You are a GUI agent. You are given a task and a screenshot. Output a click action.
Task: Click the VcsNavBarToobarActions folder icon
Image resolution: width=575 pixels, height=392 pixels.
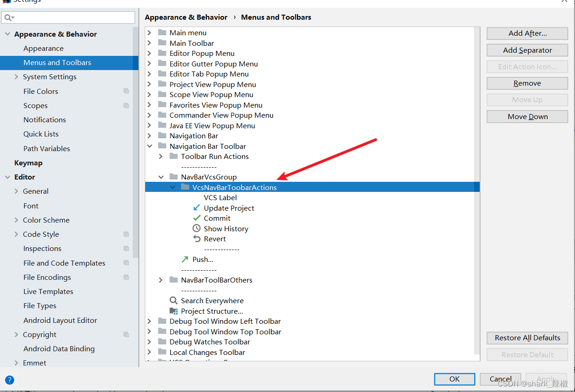coord(185,187)
